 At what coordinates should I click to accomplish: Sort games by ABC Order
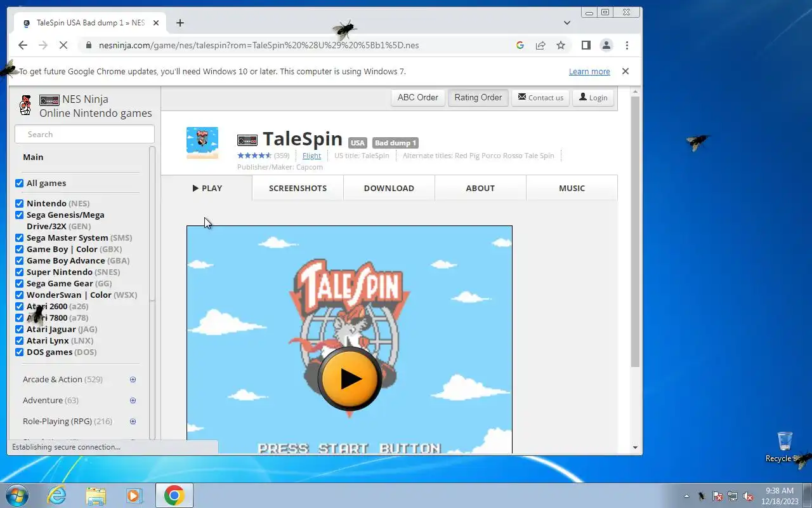pos(418,97)
